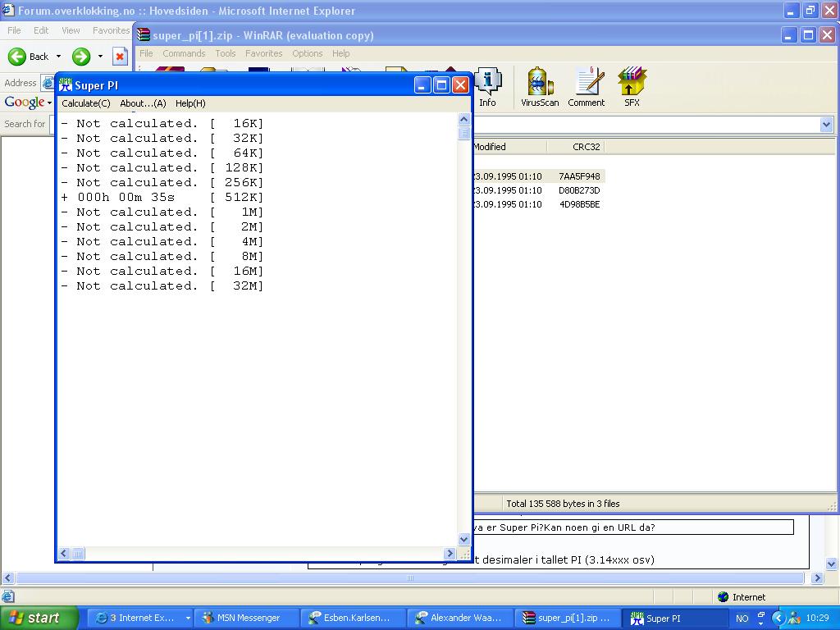Image resolution: width=840 pixels, height=630 pixels.
Task: Open WinRAR Help menu
Action: [340, 53]
